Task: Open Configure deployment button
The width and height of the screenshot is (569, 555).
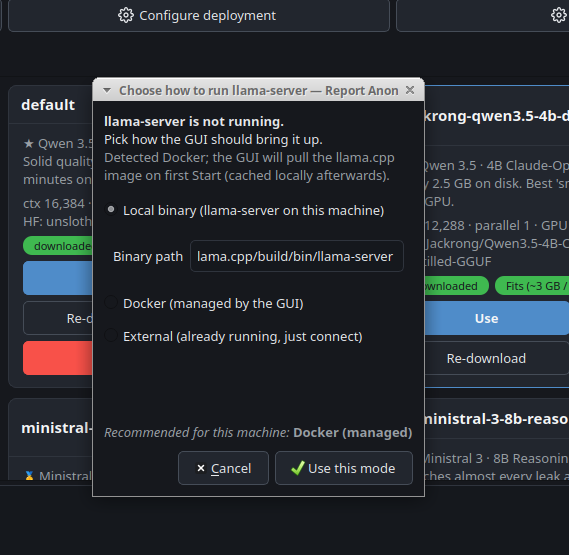Action: [x=198, y=16]
